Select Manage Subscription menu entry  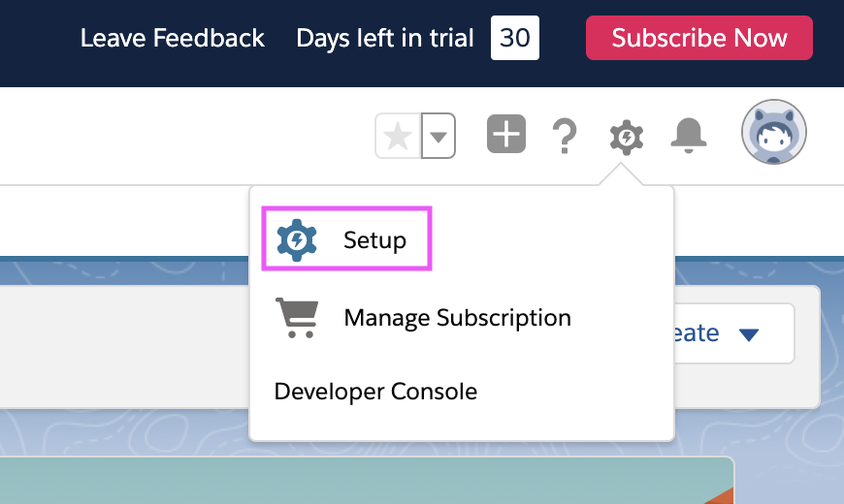pos(457,318)
